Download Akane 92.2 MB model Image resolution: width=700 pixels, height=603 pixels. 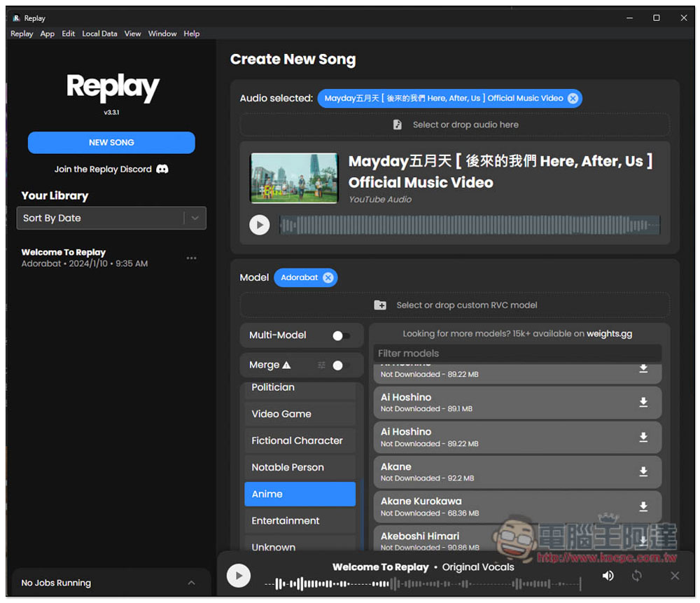(643, 471)
